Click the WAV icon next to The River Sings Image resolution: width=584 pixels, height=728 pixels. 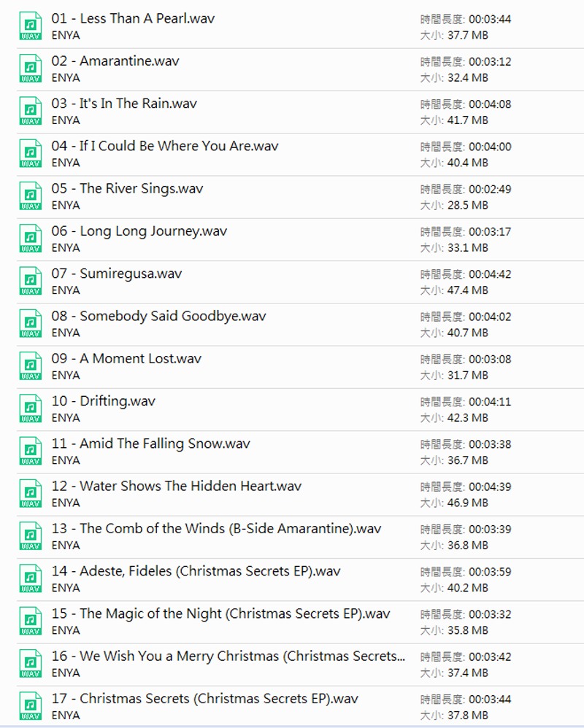pyautogui.click(x=30, y=196)
